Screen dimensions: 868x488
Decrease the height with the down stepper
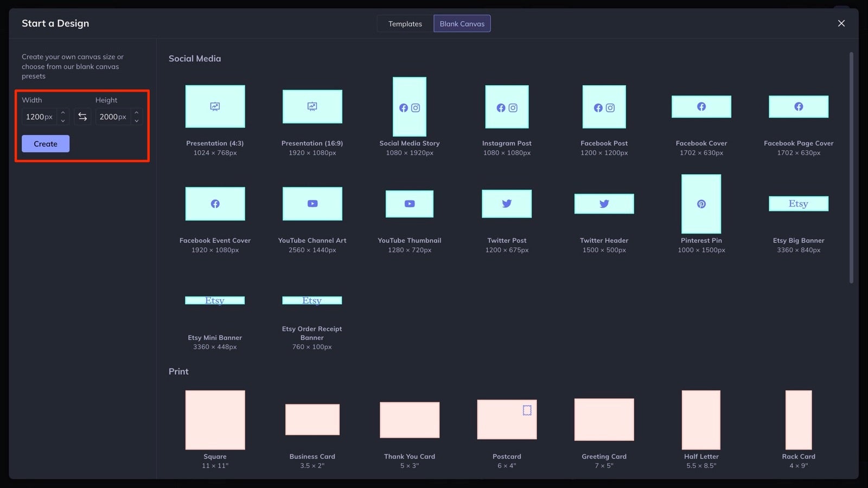click(137, 120)
